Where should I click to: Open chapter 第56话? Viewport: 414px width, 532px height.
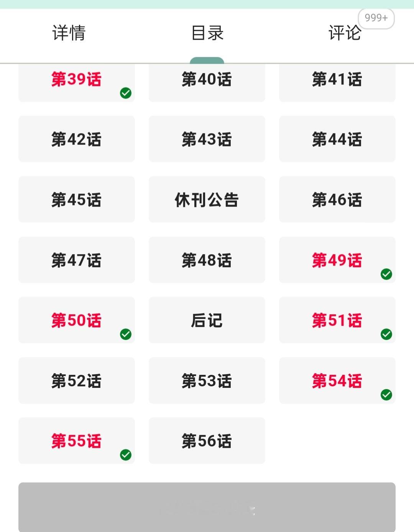(x=207, y=441)
